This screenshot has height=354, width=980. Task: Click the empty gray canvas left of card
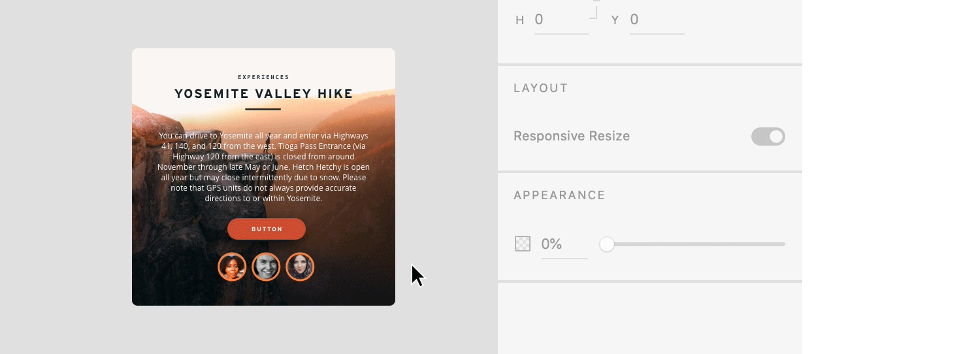point(65,176)
